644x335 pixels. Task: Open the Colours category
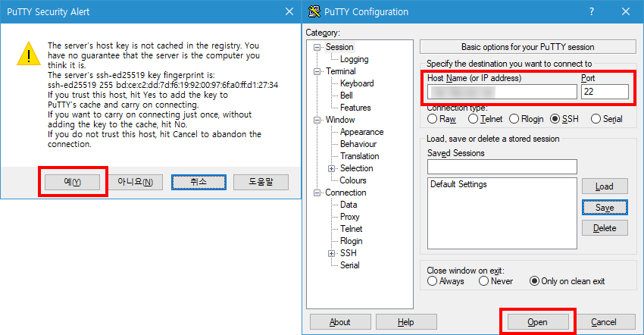click(x=353, y=180)
